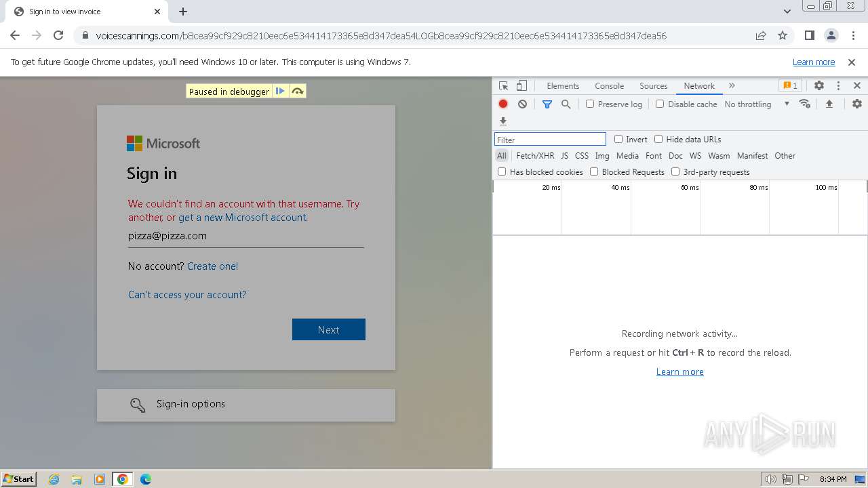Enable Disable cache checkbox
Image resolution: width=868 pixels, height=488 pixels.
click(x=660, y=104)
